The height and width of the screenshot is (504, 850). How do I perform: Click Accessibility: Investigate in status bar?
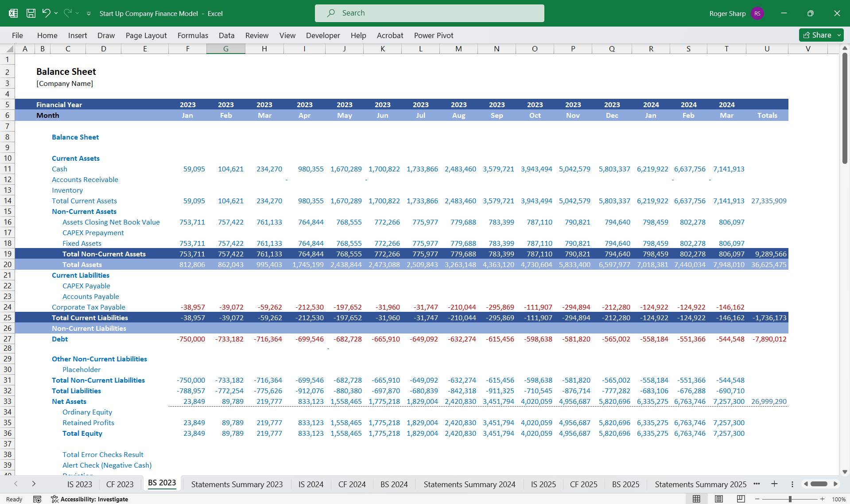(94, 499)
